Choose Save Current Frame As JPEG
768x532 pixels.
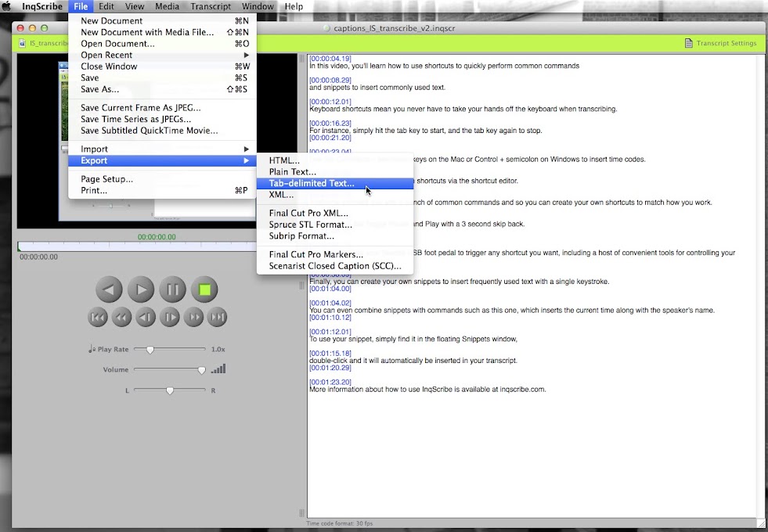pyautogui.click(x=162, y=108)
